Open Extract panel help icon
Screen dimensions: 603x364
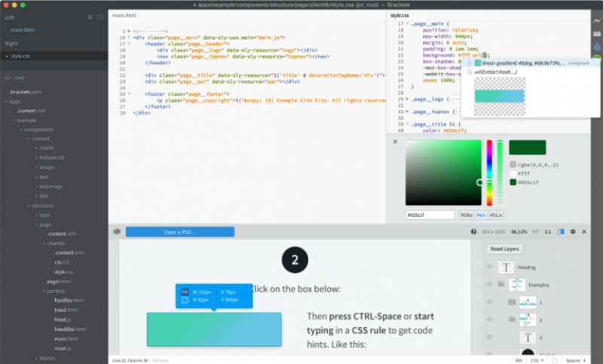click(473, 231)
